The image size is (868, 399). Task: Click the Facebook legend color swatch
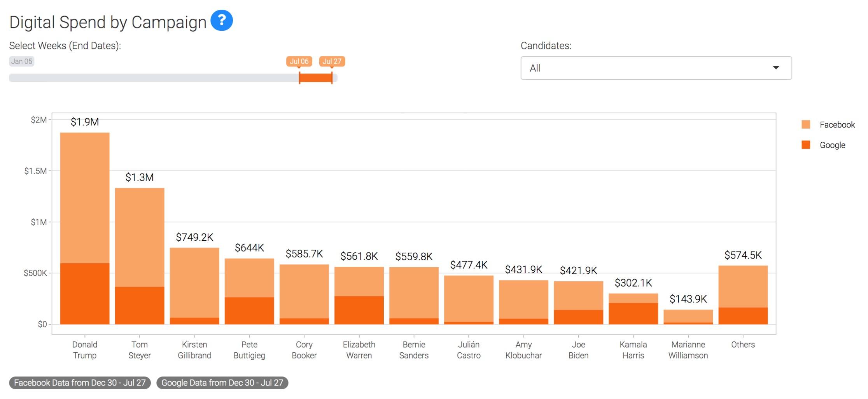(806, 124)
